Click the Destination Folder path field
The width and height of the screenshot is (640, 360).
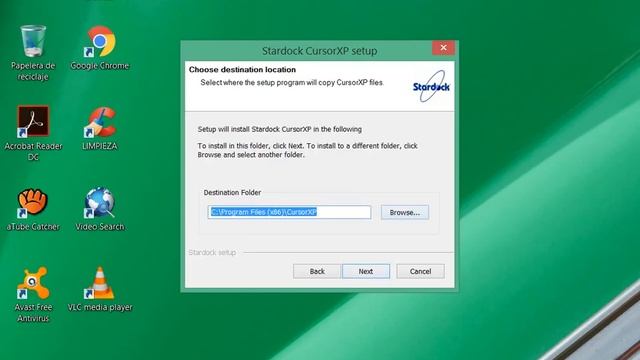coord(289,212)
